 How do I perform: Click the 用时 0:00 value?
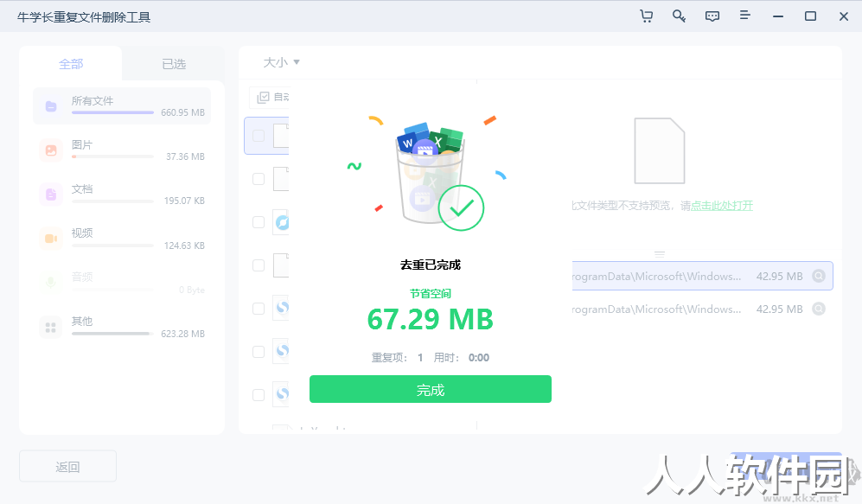[478, 358]
